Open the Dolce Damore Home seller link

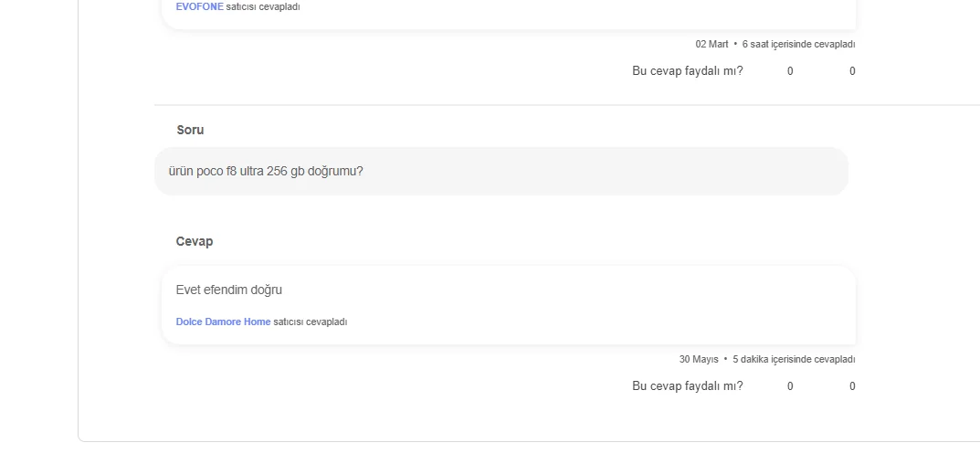click(223, 322)
